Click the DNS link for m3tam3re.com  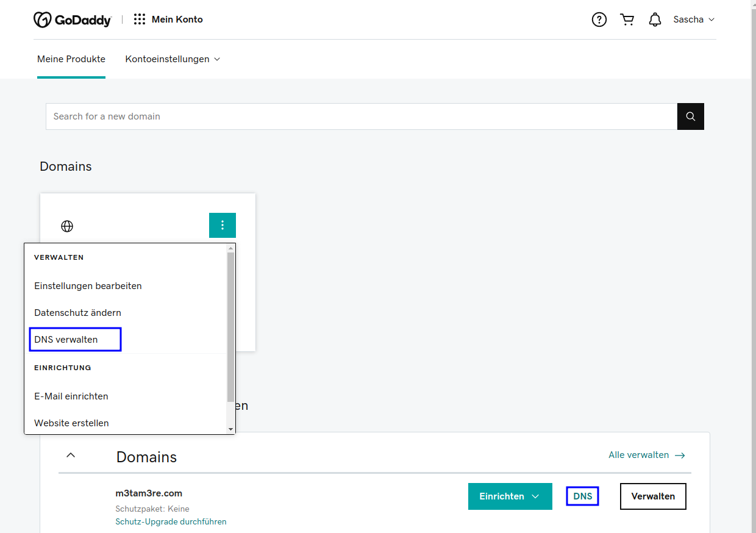pos(583,496)
